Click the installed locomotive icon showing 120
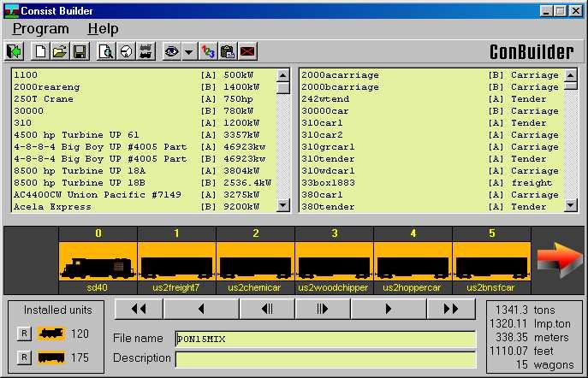This screenshot has height=378, width=588. (51, 334)
